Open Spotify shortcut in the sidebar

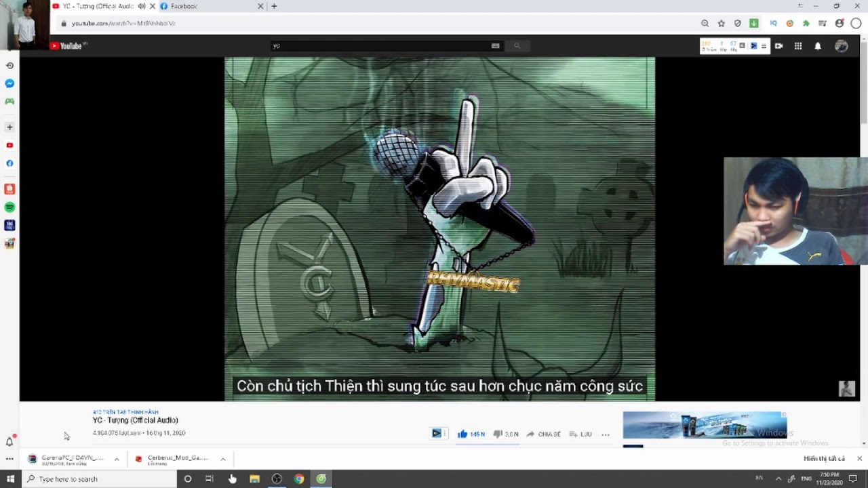coord(9,207)
